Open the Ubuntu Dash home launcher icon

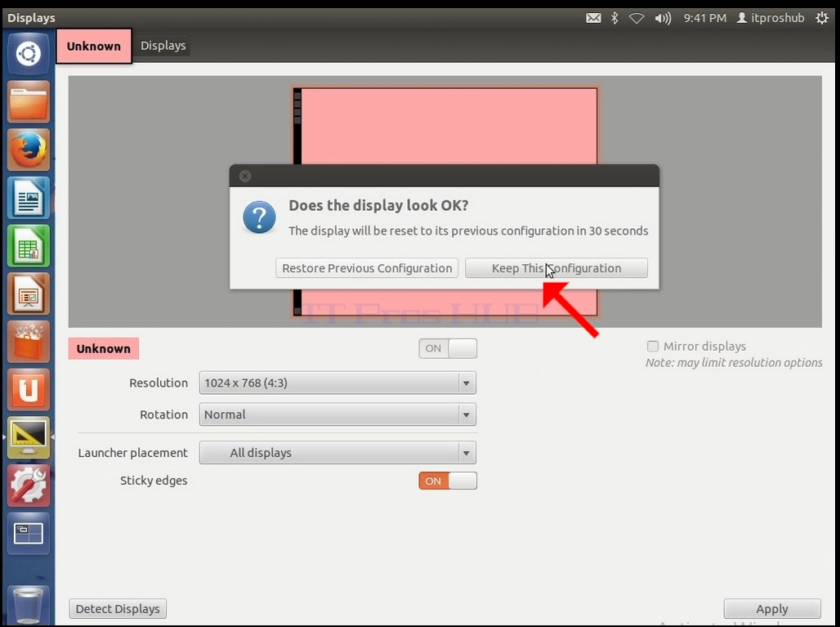(29, 54)
